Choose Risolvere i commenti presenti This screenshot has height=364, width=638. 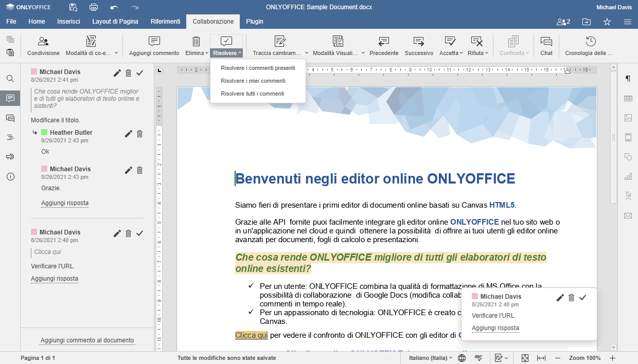pos(258,68)
